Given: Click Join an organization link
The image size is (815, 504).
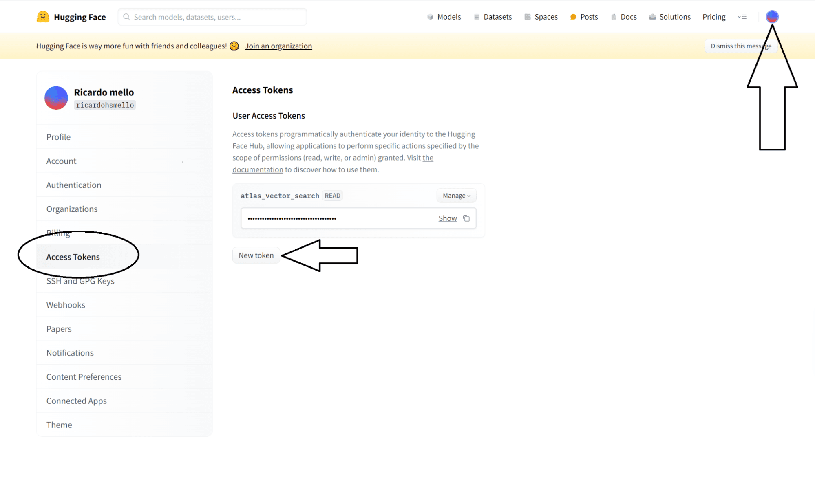Looking at the screenshot, I should pos(278,46).
